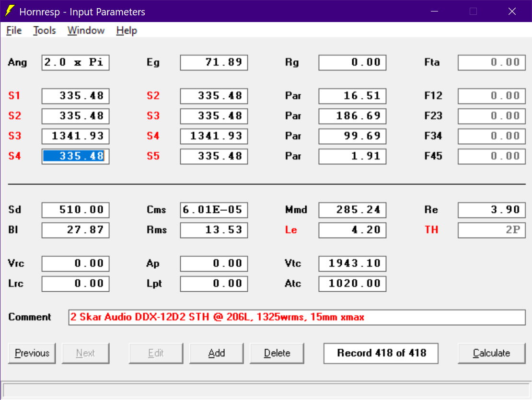This screenshot has height=400, width=532.
Task: Minimize the Hornresp window
Action: click(434, 11)
